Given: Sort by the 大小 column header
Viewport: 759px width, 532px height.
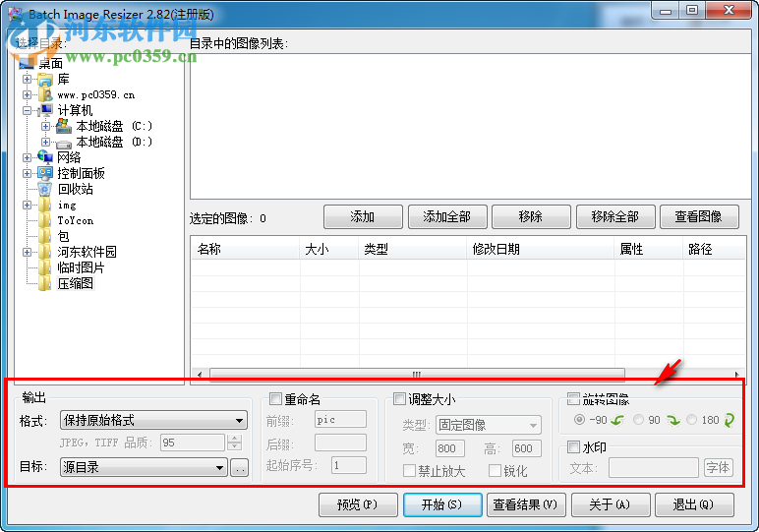Looking at the screenshot, I should tap(329, 250).
